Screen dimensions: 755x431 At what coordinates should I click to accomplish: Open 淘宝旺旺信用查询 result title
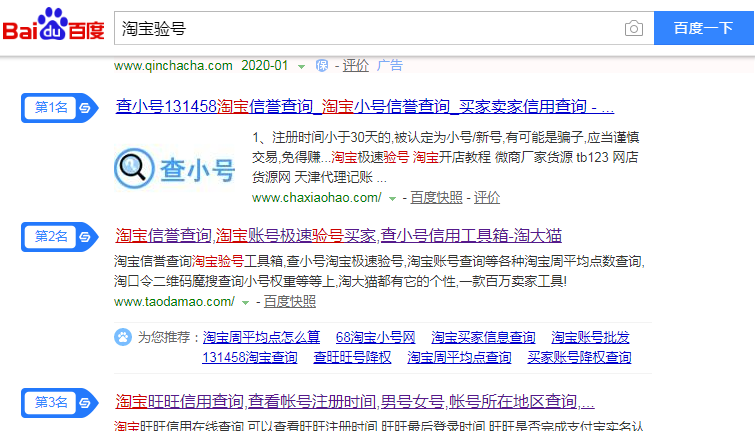click(355, 401)
